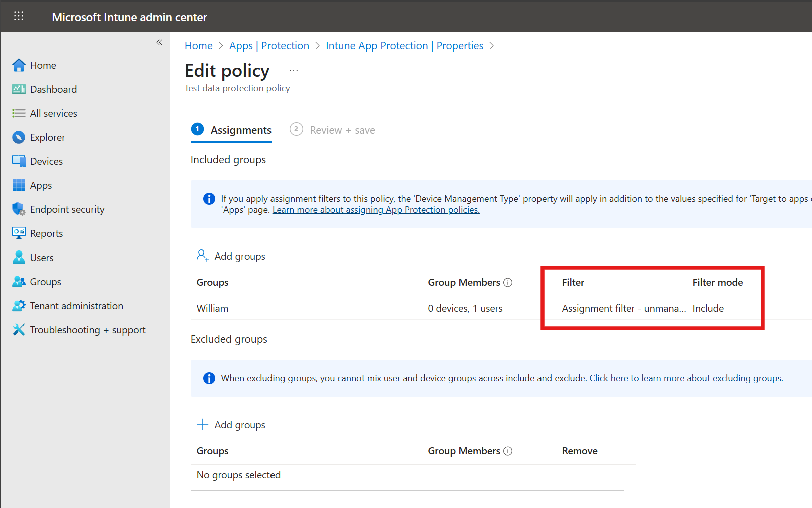Click the Group Members header in included table
This screenshot has height=508, width=812.
pos(464,282)
